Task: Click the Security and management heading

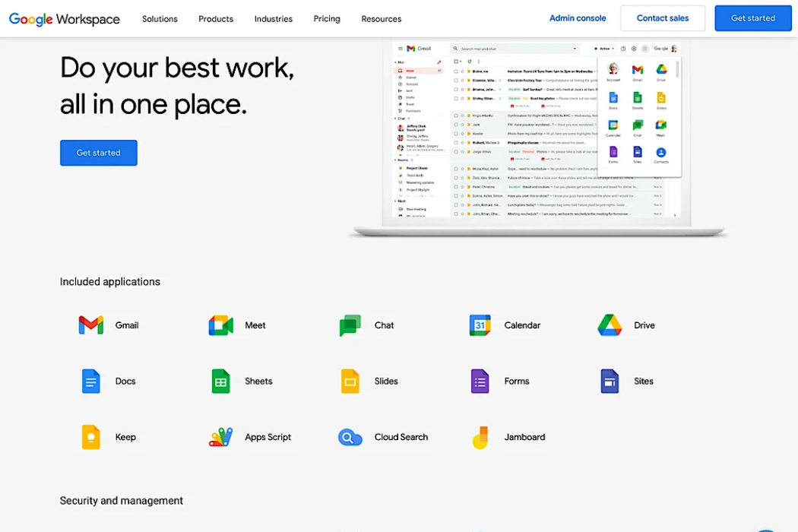Action: click(x=121, y=500)
